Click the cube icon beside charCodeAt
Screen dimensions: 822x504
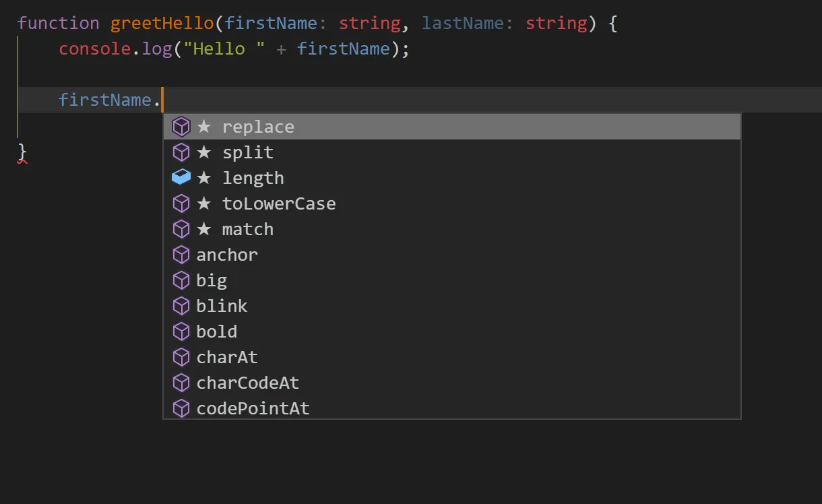(181, 383)
